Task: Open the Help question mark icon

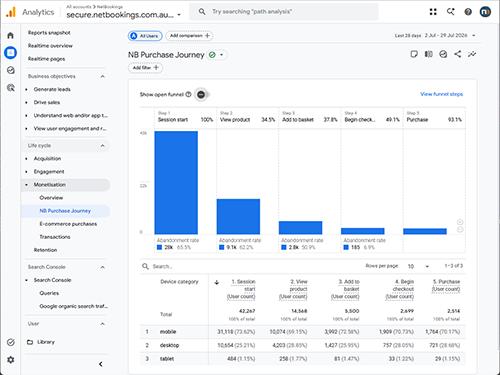Action: [x=468, y=12]
